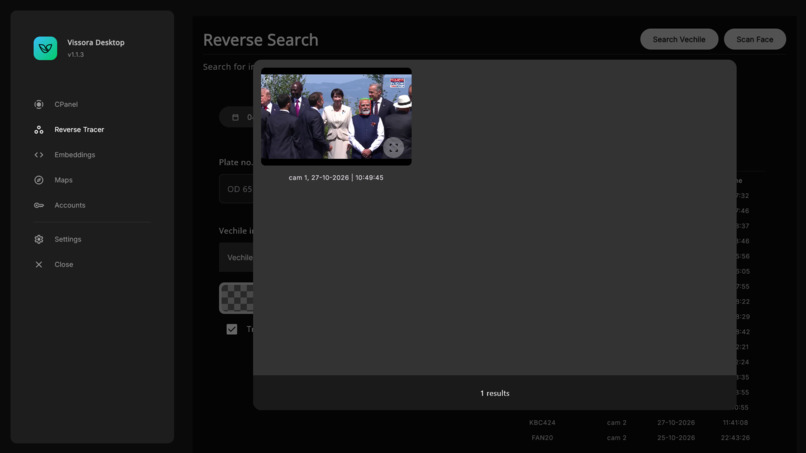Expand the result image to fullscreen
Image resolution: width=806 pixels, height=453 pixels.
[393, 148]
